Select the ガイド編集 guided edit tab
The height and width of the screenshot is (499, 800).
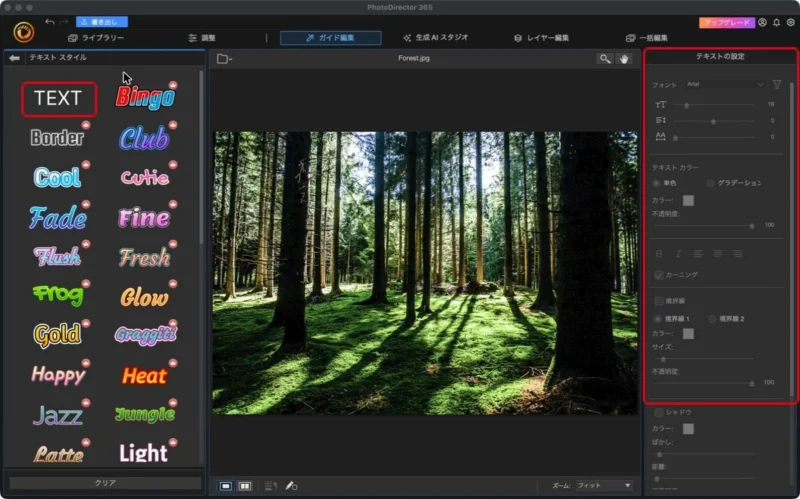[330, 38]
